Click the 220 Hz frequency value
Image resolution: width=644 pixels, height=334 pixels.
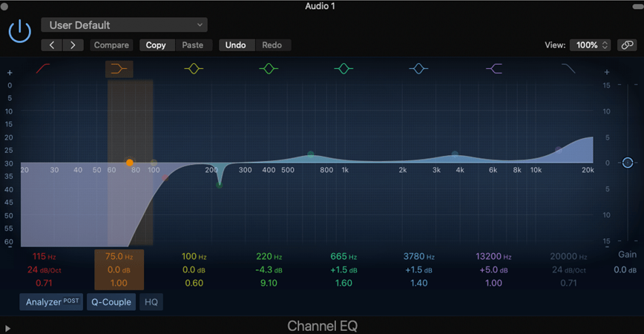point(269,256)
